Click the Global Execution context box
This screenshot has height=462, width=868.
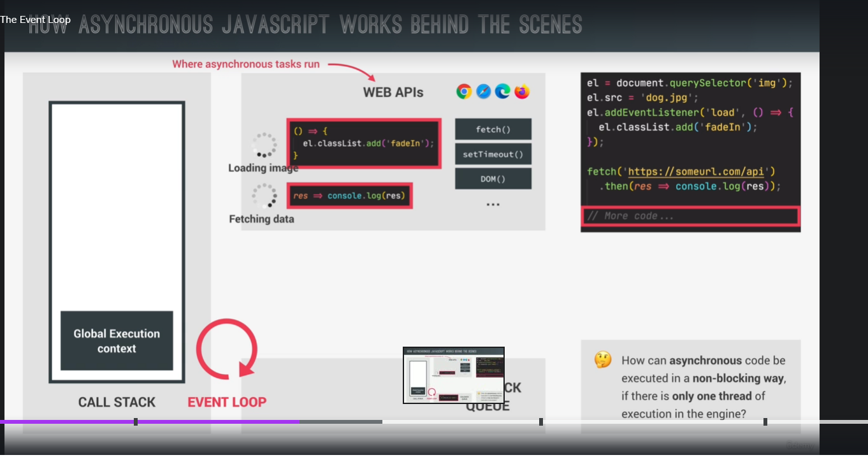coord(117,341)
